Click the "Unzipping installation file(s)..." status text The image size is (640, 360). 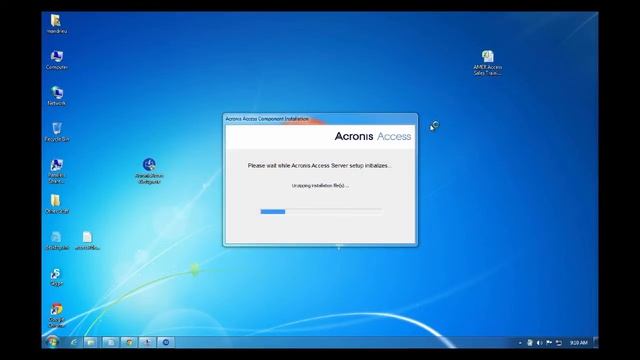coord(320,186)
